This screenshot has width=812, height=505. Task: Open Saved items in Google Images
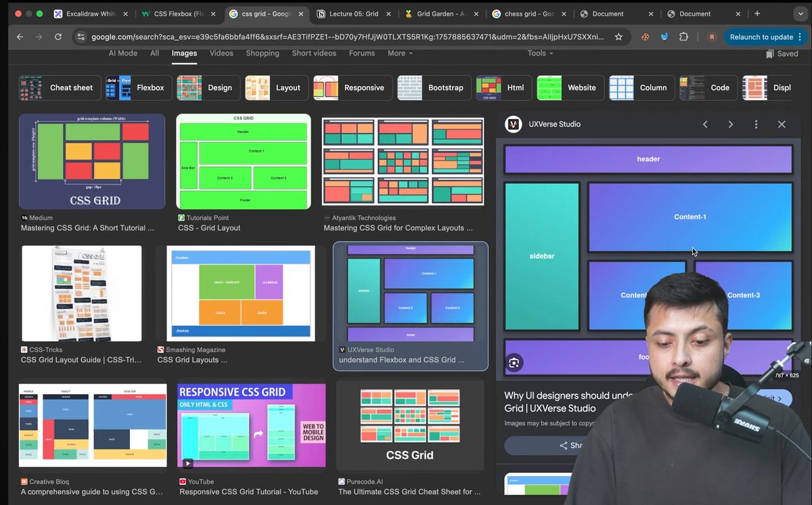click(x=782, y=53)
